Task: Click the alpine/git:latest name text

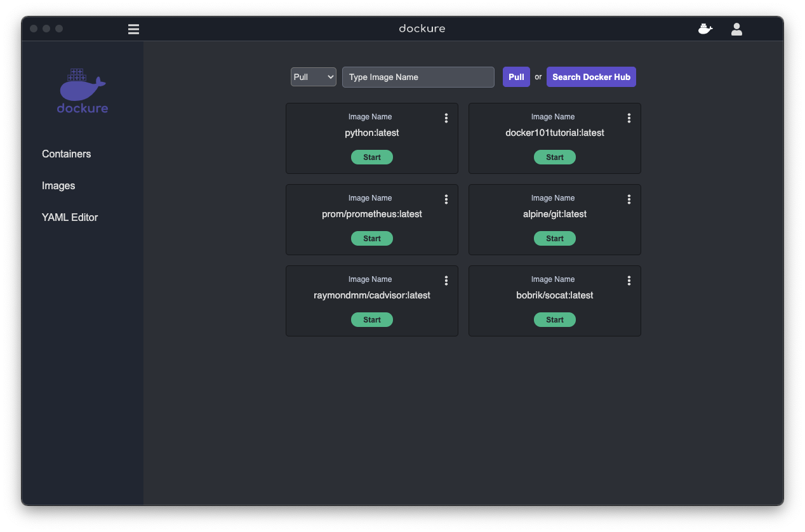Action: [555, 215]
